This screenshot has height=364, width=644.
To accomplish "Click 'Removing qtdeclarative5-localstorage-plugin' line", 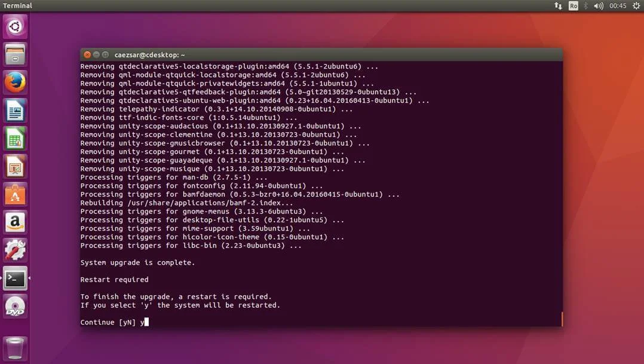I will pos(229,66).
